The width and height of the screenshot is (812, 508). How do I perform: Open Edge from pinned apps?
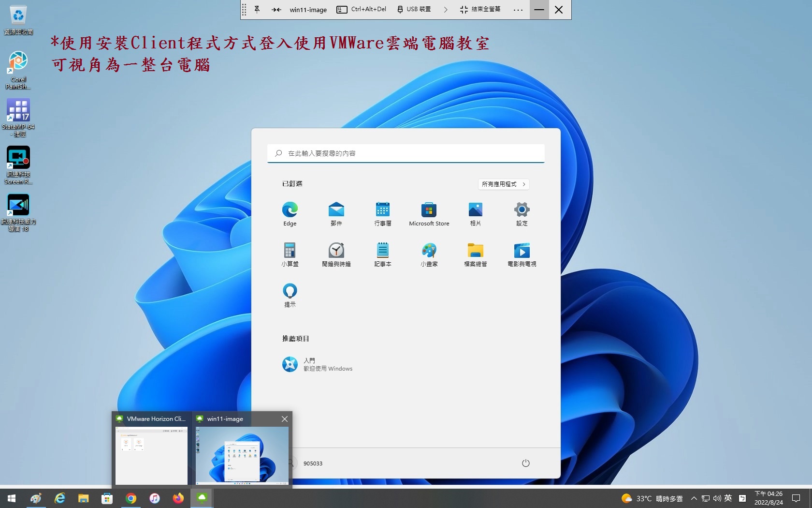[x=290, y=214]
